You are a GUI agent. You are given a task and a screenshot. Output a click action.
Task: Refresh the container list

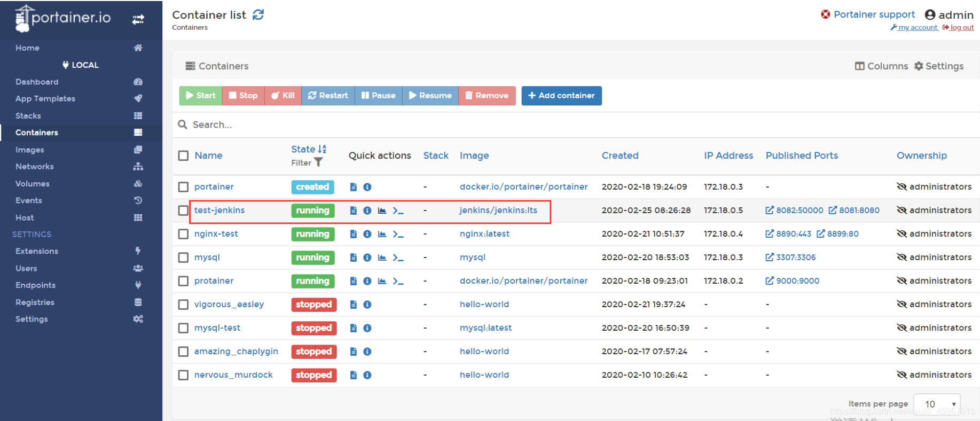coord(258,15)
